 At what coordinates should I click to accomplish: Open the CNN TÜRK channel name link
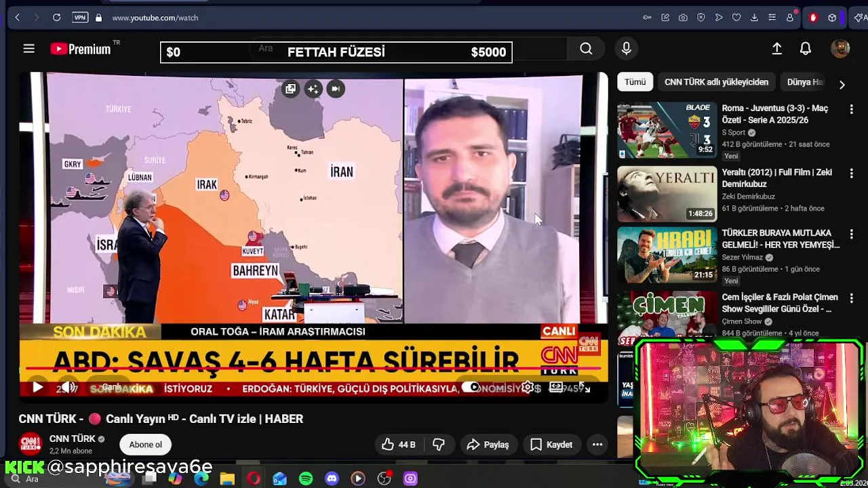pyautogui.click(x=73, y=439)
